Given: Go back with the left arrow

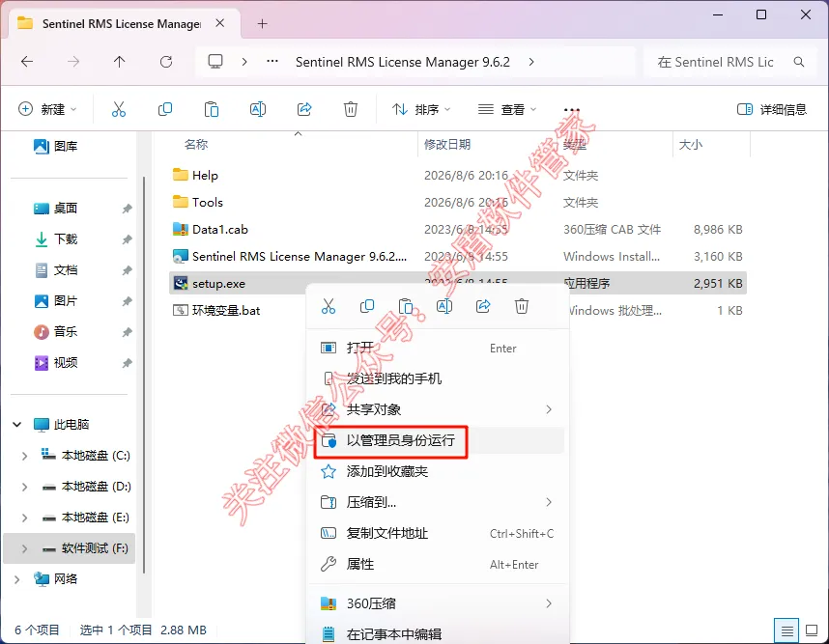Looking at the screenshot, I should tap(27, 62).
